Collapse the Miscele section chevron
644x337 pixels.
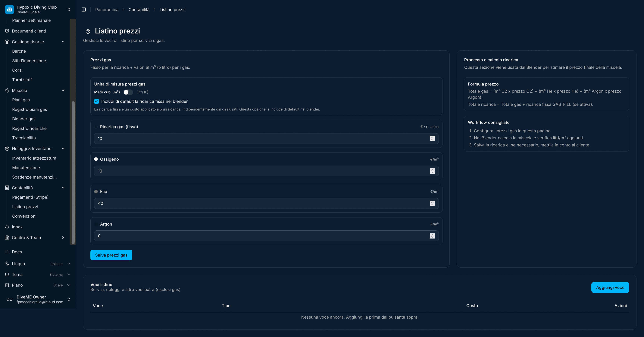[63, 90]
